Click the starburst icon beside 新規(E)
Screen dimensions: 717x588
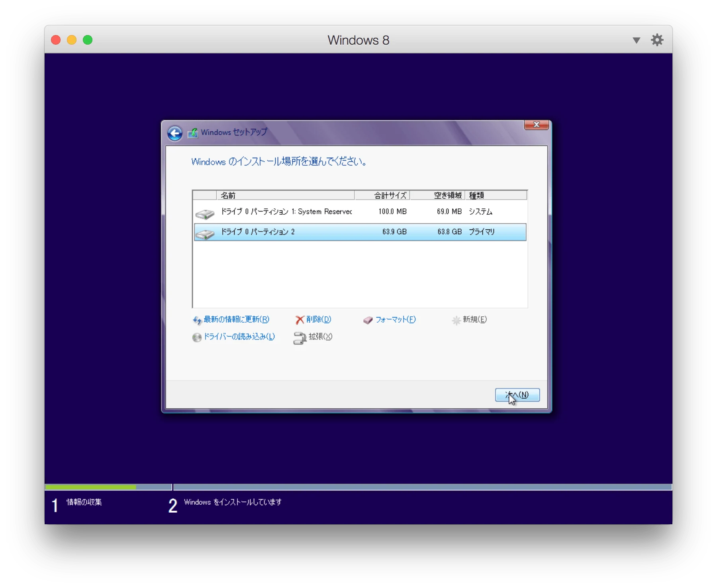[456, 320]
